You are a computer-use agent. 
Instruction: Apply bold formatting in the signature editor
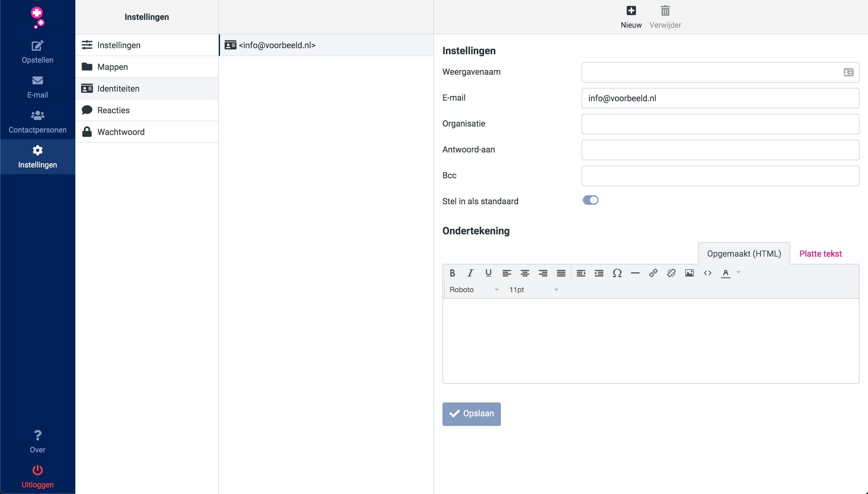click(452, 273)
